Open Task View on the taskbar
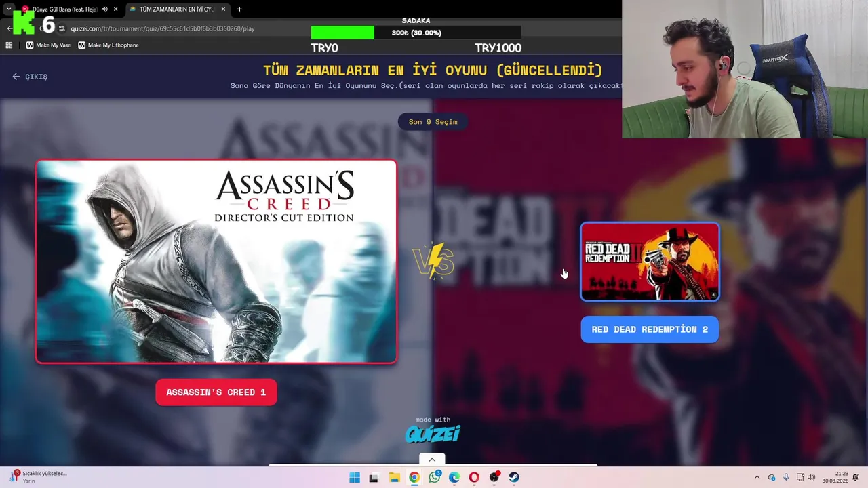The height and width of the screenshot is (488, 868). click(374, 477)
